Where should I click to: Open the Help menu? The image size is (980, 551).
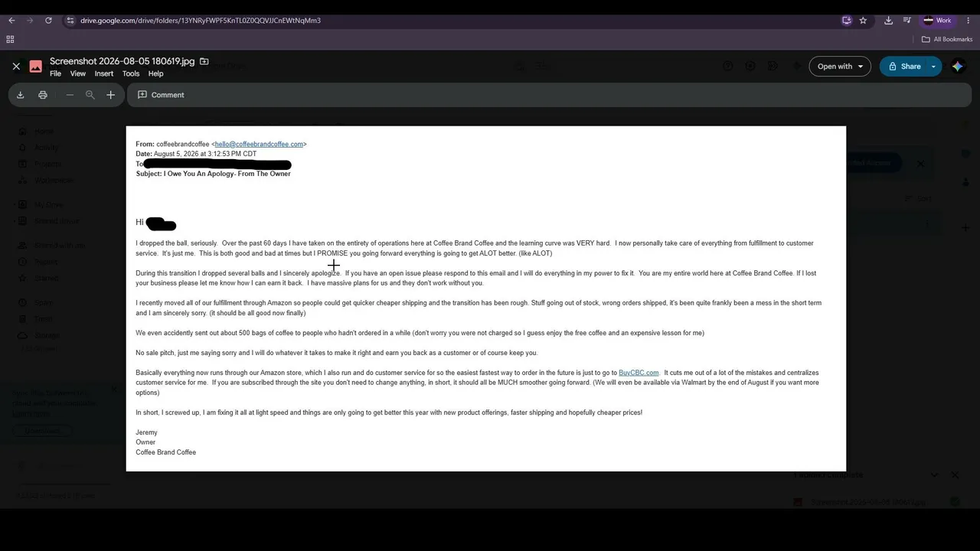(156, 73)
